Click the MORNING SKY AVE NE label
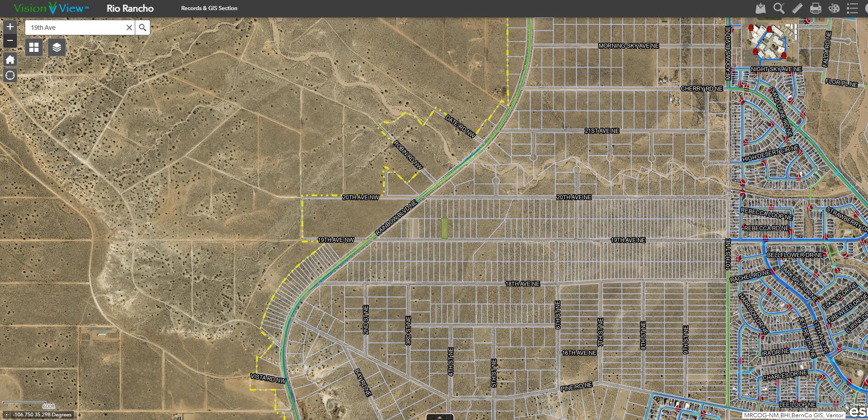 tap(629, 46)
